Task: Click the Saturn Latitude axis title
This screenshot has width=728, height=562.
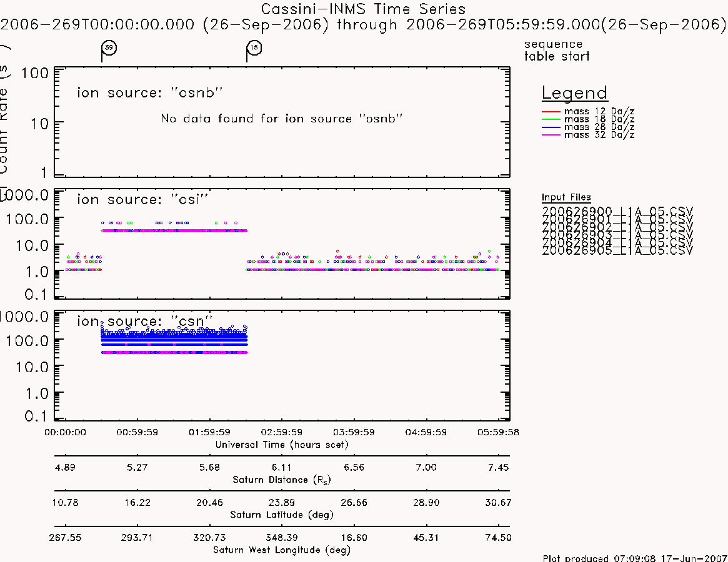Action: click(282, 515)
